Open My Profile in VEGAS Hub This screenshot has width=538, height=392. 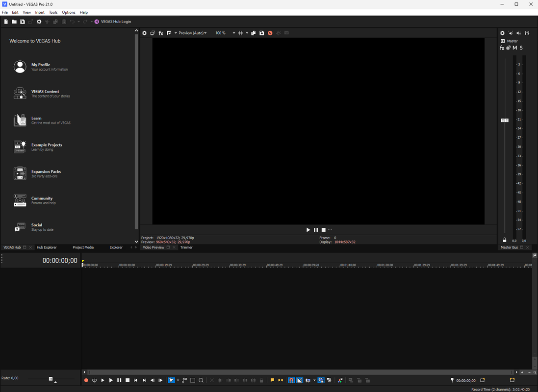(41, 67)
